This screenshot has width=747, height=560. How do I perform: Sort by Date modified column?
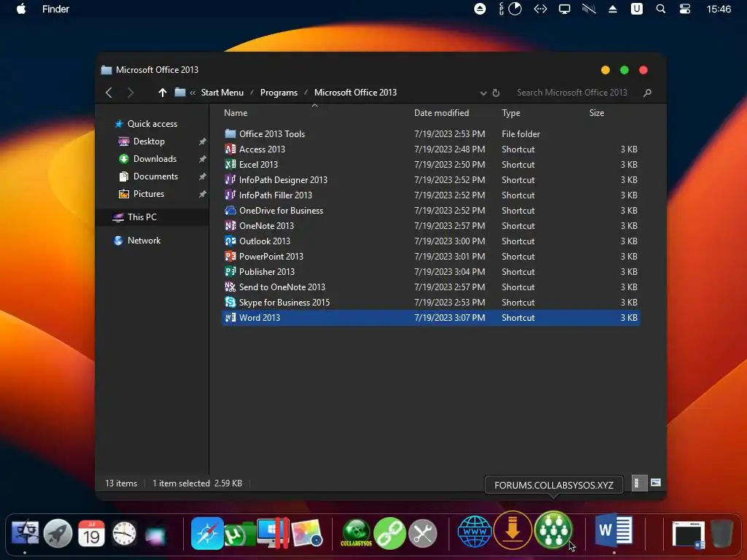pos(441,113)
